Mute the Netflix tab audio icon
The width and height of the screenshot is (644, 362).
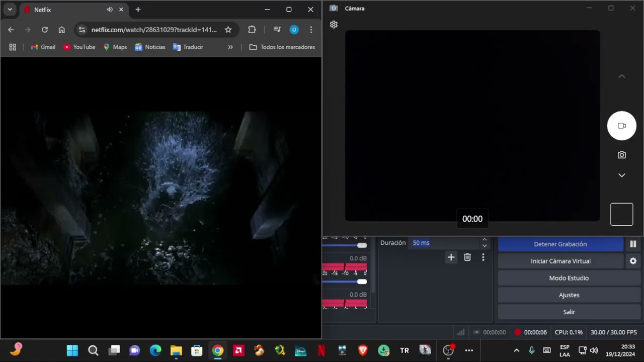click(x=110, y=10)
